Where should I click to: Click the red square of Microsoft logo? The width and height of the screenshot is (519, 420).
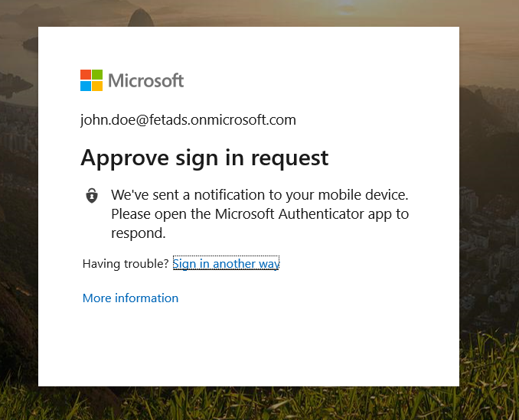[86, 75]
